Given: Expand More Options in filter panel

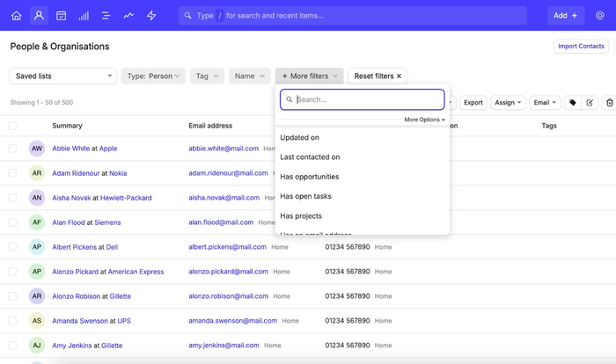Looking at the screenshot, I should coord(424,120).
